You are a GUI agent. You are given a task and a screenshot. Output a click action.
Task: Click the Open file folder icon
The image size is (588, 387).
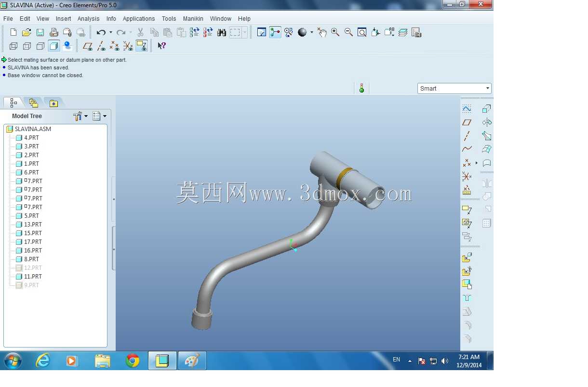(x=27, y=32)
